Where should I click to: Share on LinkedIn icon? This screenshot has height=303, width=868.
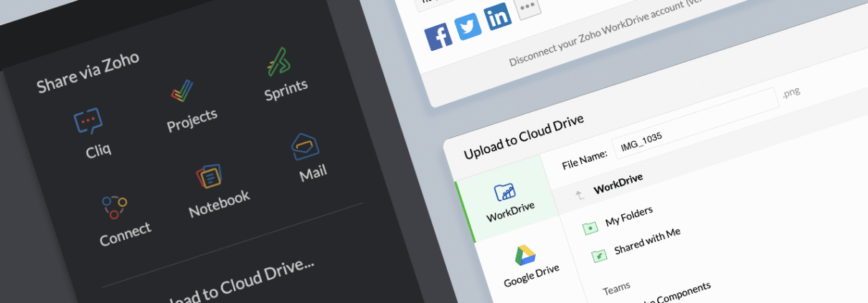pyautogui.click(x=497, y=16)
